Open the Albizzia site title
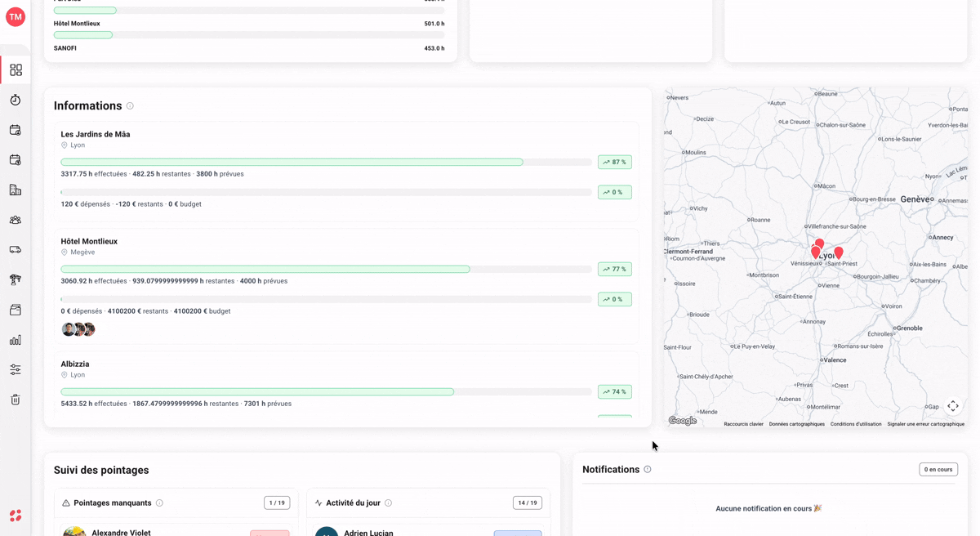Screen dimensions: 980x536 (75, 364)
